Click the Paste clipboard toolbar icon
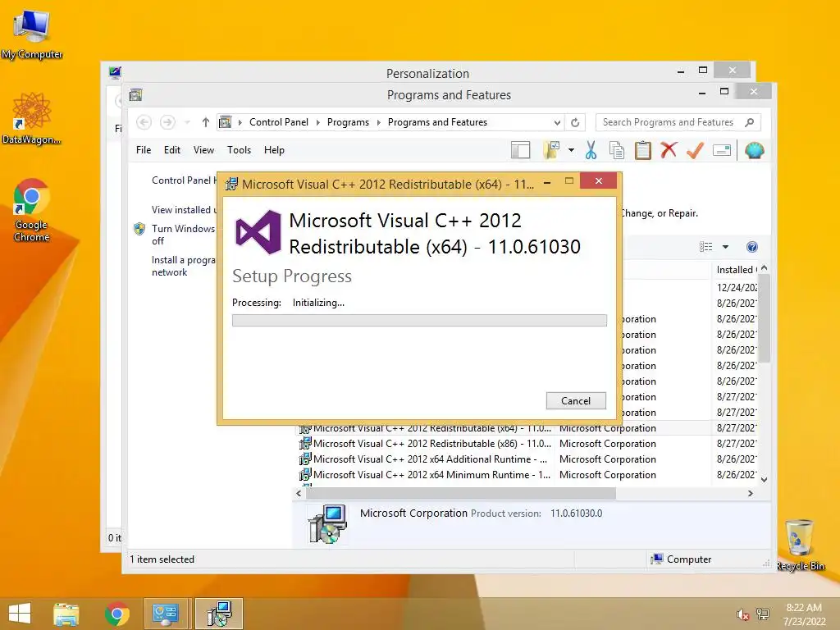The width and height of the screenshot is (840, 630). coord(643,151)
